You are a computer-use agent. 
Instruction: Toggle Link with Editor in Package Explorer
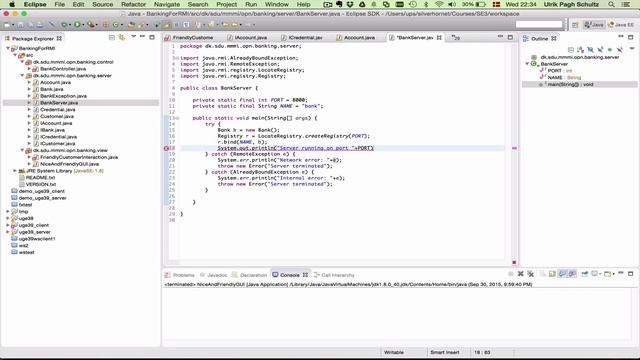pyautogui.click(x=122, y=38)
